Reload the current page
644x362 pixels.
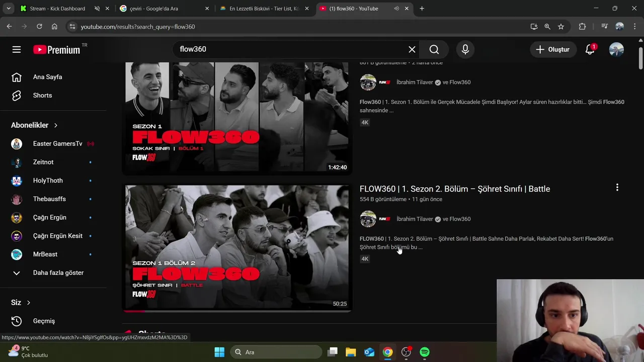[39, 27]
